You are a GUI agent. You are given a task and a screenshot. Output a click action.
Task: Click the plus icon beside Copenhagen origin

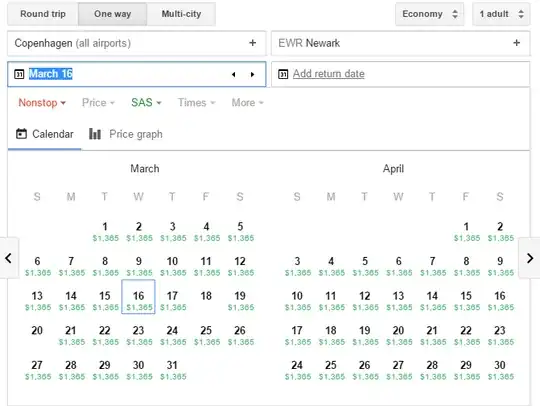click(x=252, y=43)
